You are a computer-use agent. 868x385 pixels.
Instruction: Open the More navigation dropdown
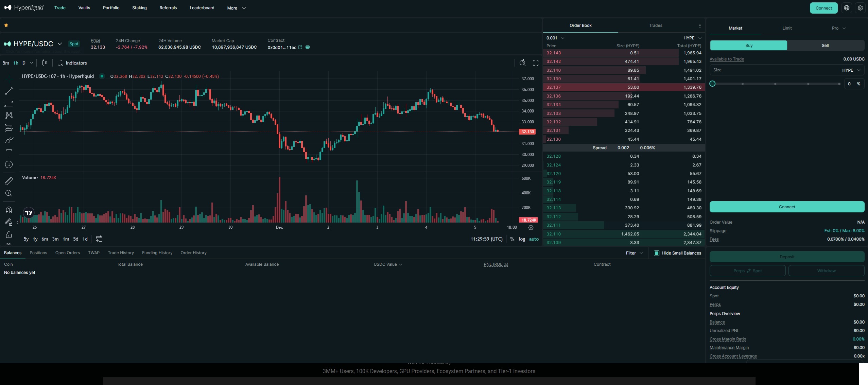237,8
